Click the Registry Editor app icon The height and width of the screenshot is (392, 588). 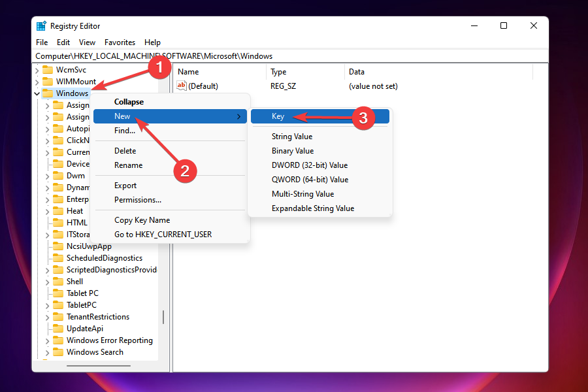[41, 26]
